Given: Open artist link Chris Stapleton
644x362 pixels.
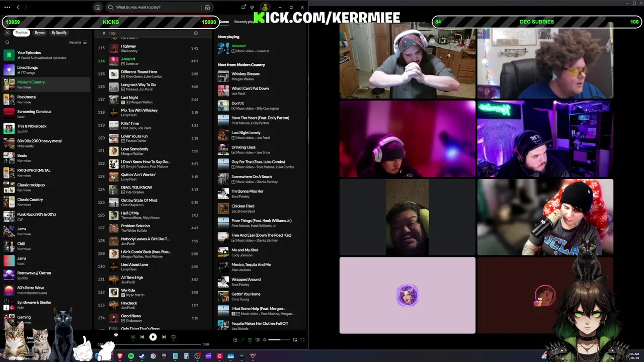Looking at the screenshot, I should click(x=132, y=205).
